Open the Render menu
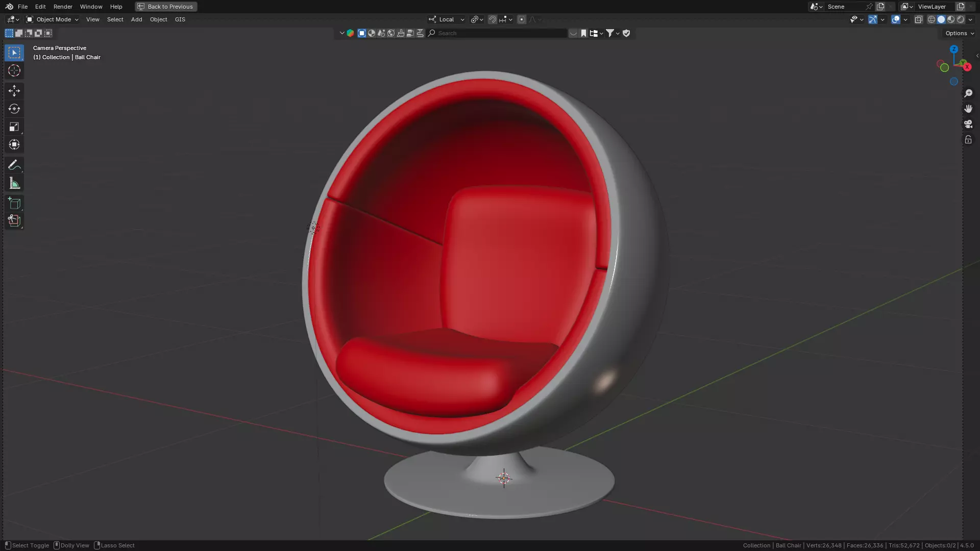 [63, 7]
